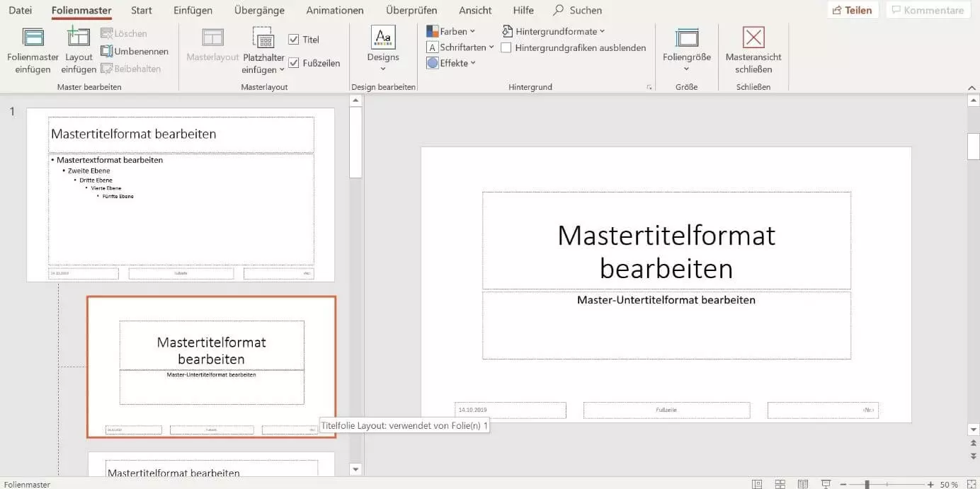The width and height of the screenshot is (980, 489).
Task: Open the Foliengröße slide size icon
Action: pos(686,38)
